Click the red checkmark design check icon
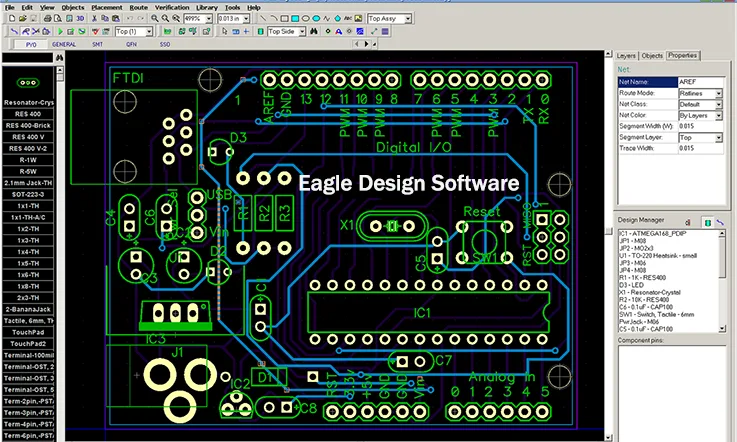The image size is (737, 442). [x=95, y=32]
